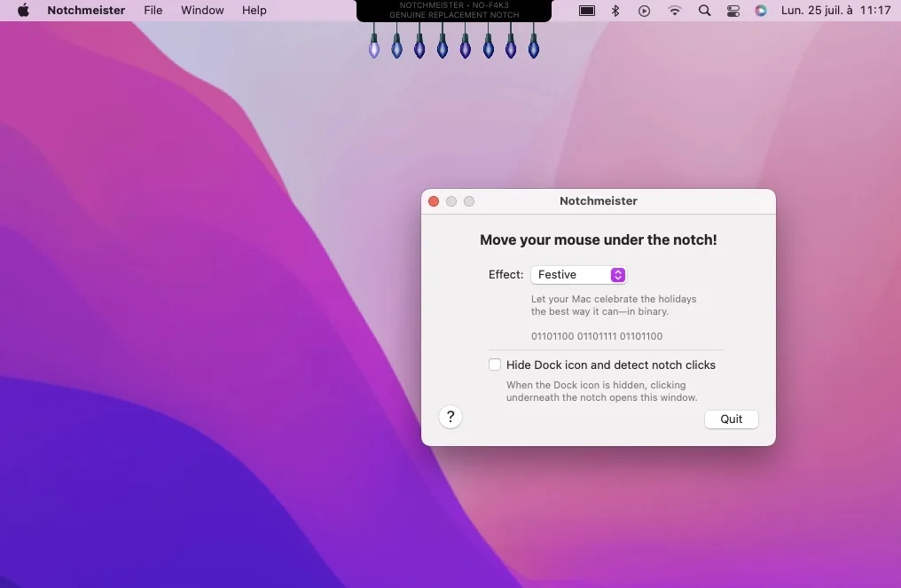Click the Now Playing play icon
901x588 pixels.
[x=644, y=11]
